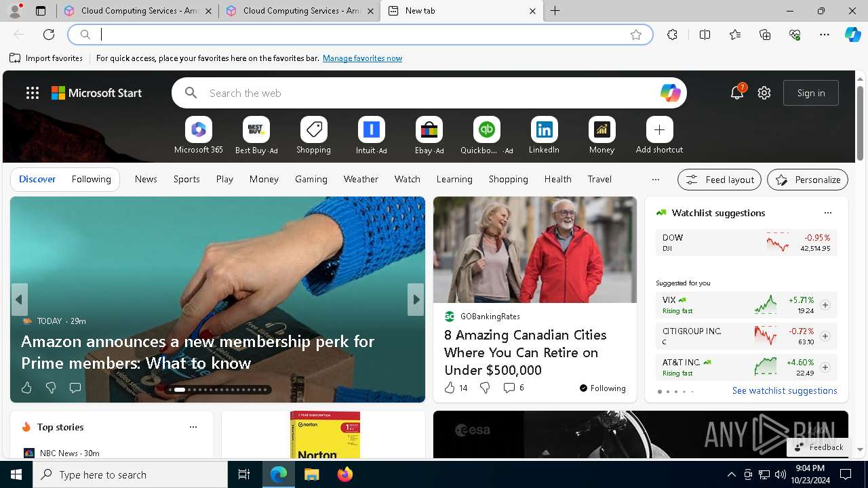Image resolution: width=868 pixels, height=488 pixels.
Task: Open Edge Settings and more menu
Action: coord(825,35)
